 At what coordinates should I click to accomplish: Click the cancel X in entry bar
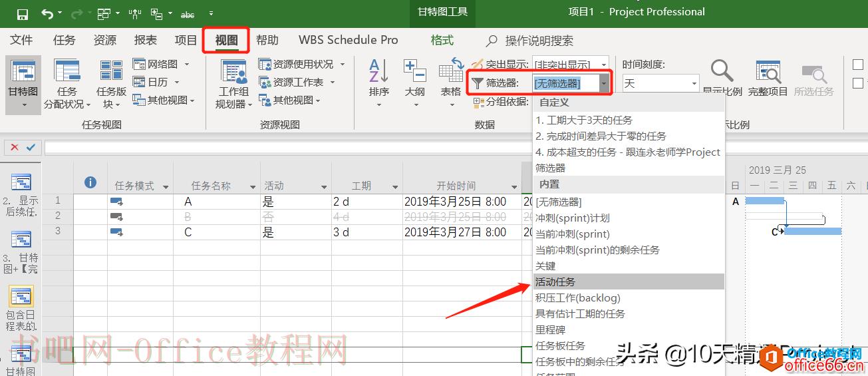(15, 147)
